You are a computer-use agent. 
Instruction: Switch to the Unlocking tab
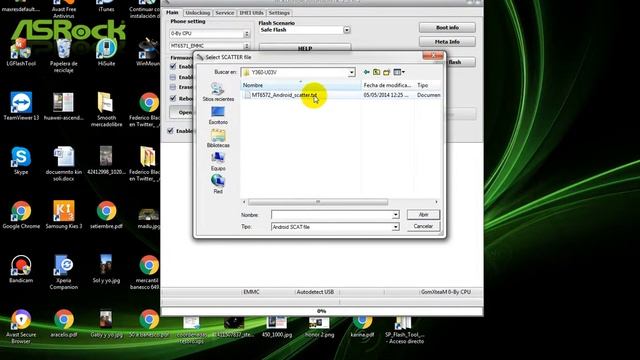click(x=198, y=13)
